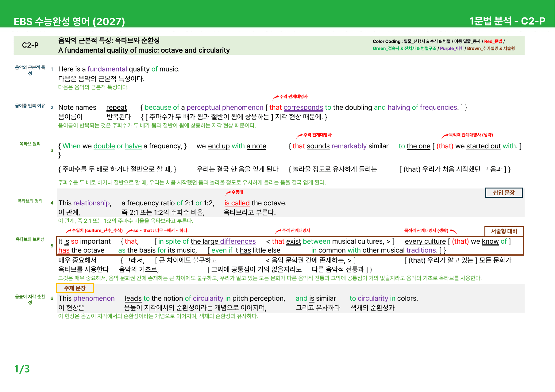This screenshot has width=555, height=392.
Task: Click the arrow before 목적격 관계대명사 (생략) in sentence 3
Action: pyautogui.click(x=445, y=136)
